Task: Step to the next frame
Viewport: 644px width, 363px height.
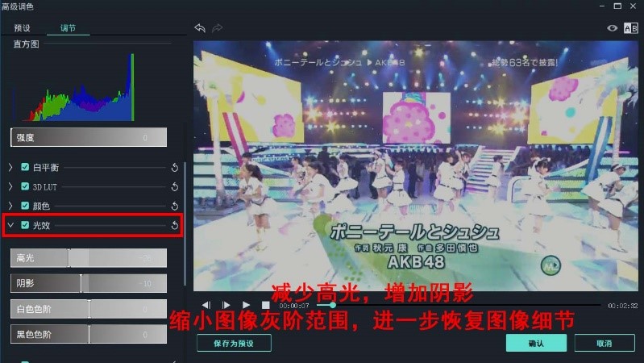Action: point(226,305)
